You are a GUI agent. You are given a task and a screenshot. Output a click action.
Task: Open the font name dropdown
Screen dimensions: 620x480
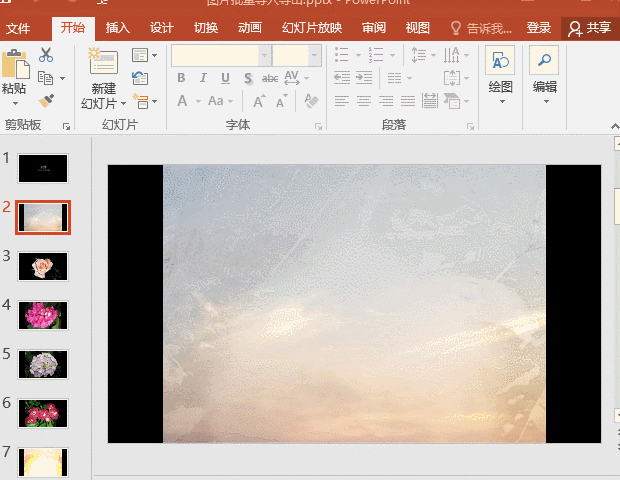(264, 55)
